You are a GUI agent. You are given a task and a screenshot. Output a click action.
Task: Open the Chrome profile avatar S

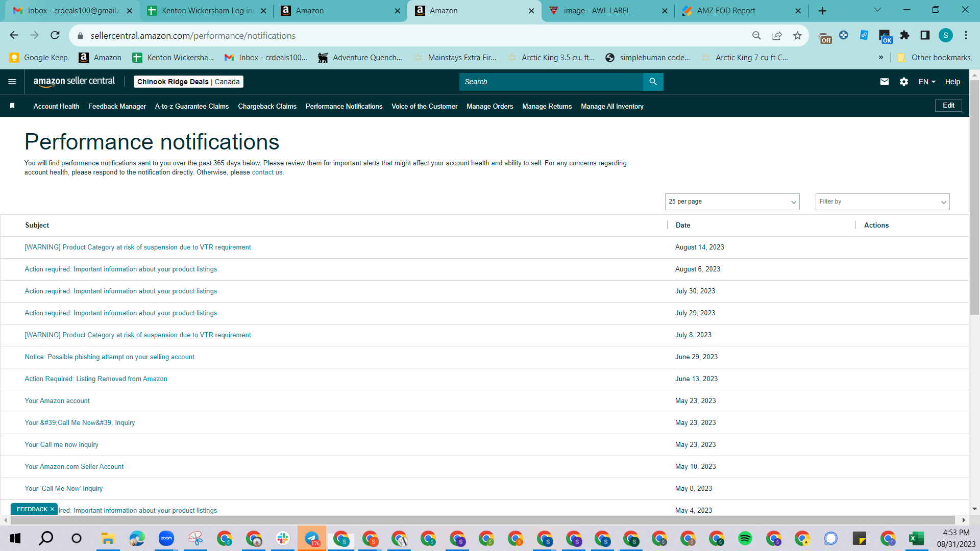point(946,35)
